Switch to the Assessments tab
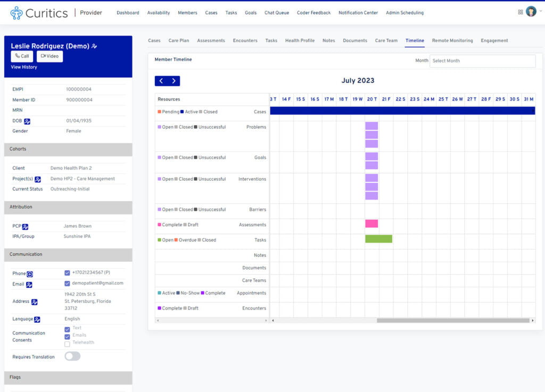The image size is (545, 392). tap(211, 40)
